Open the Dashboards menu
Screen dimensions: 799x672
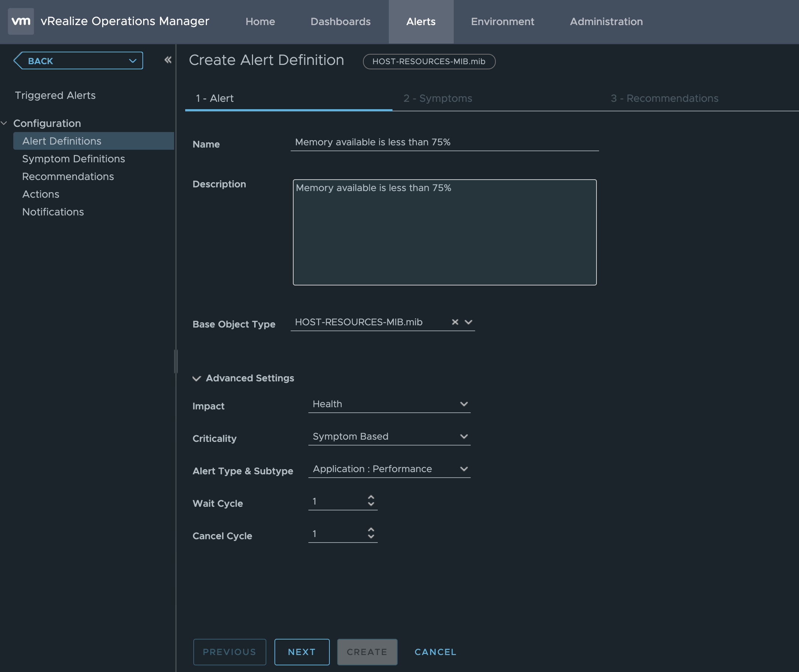point(340,22)
